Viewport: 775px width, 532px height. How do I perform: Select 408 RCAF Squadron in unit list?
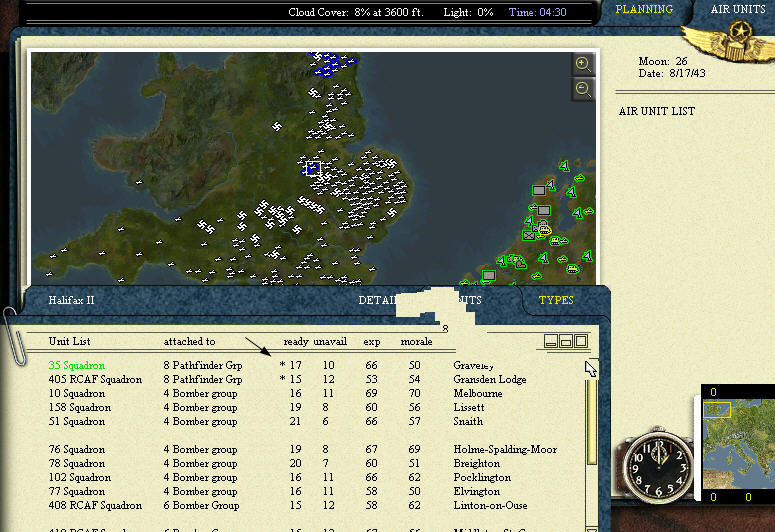click(x=95, y=505)
